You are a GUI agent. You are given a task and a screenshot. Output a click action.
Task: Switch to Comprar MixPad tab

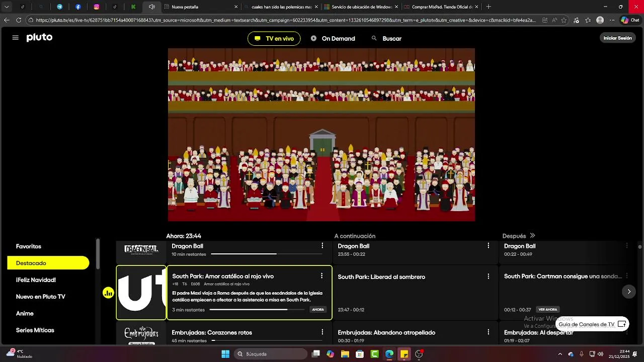coord(441,7)
